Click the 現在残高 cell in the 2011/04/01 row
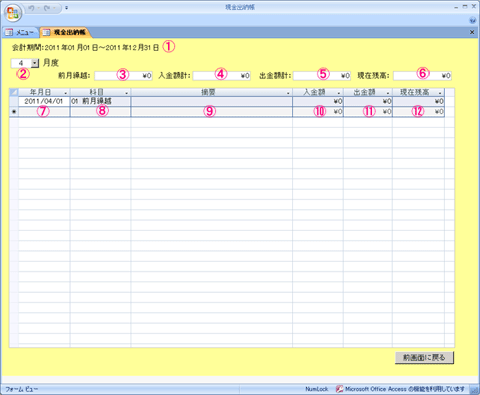This screenshot has height=395, width=480. click(x=418, y=101)
